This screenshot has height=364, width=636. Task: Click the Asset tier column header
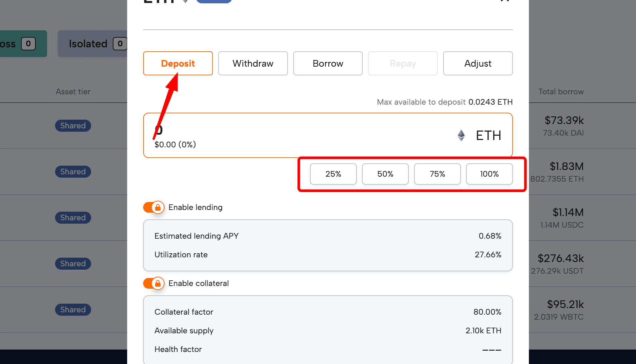[x=73, y=92]
